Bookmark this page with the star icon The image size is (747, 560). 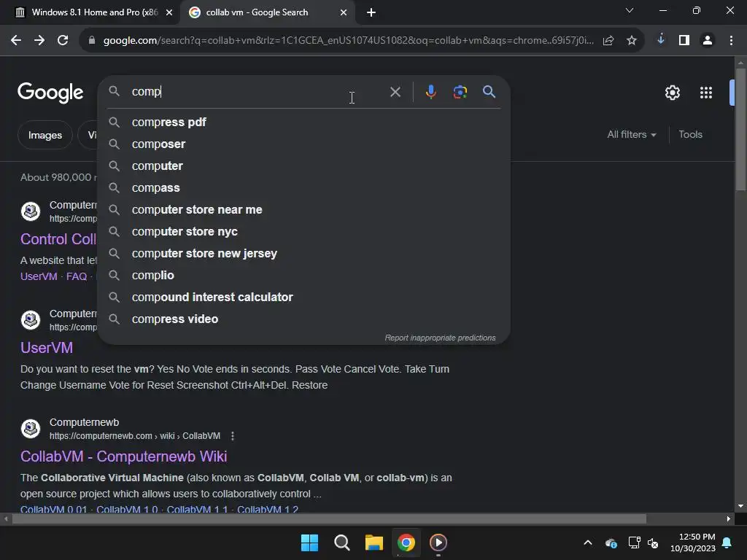632,41
